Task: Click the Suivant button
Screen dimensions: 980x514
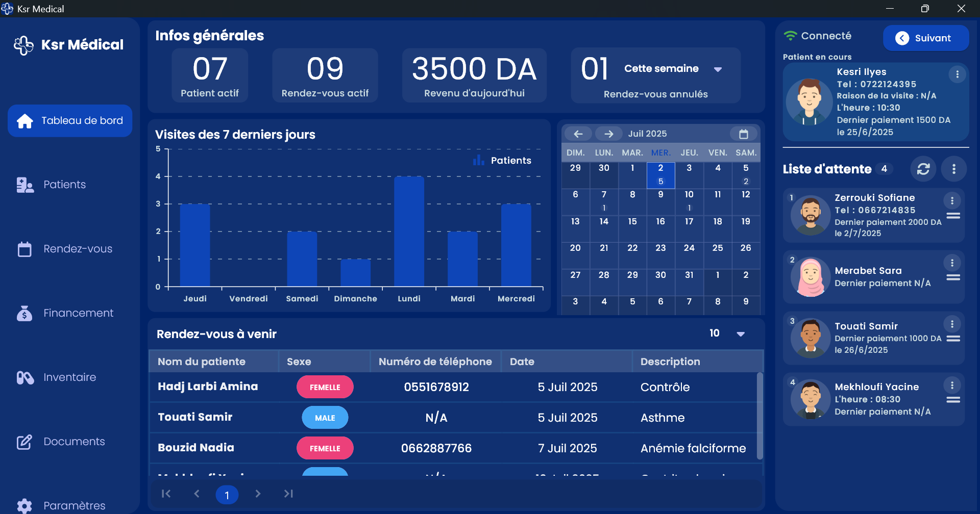Action: pyautogui.click(x=925, y=38)
